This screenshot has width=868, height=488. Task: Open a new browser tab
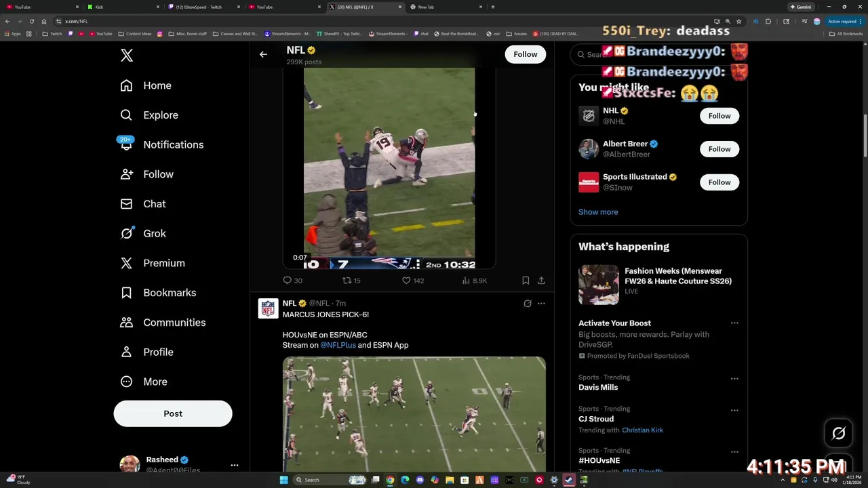tap(493, 7)
